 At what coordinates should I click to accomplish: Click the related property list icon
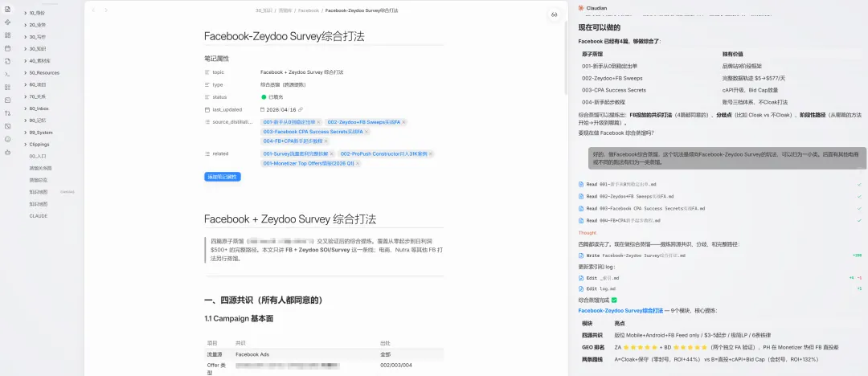207,153
